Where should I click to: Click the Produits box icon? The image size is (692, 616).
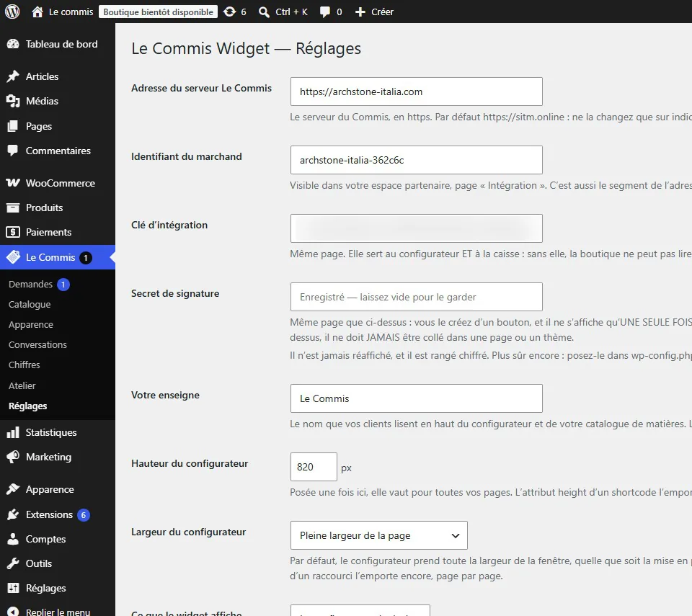(x=13, y=207)
